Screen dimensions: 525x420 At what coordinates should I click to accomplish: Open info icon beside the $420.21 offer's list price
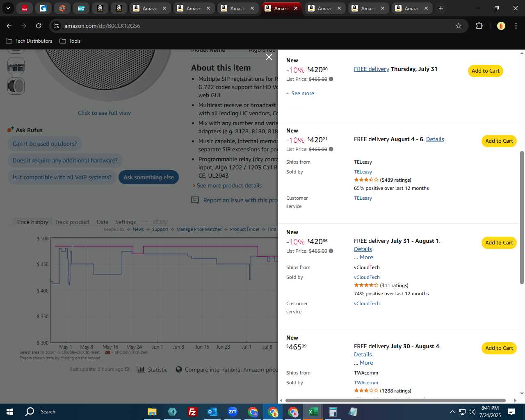tap(331, 149)
